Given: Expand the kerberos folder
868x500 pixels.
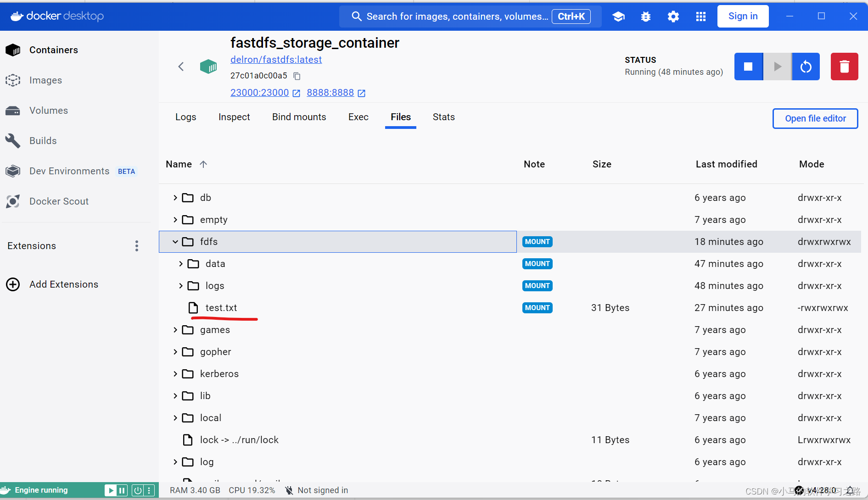Looking at the screenshot, I should (175, 374).
